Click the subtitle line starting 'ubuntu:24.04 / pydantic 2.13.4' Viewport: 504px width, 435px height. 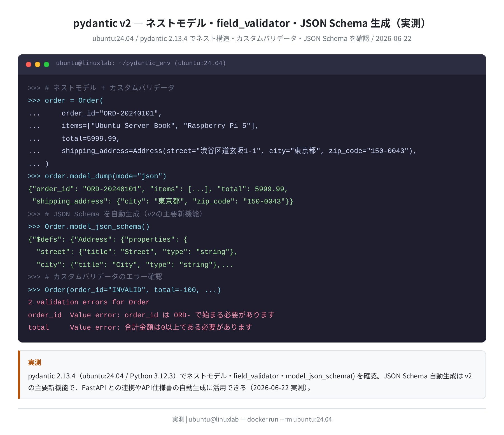pos(252,39)
